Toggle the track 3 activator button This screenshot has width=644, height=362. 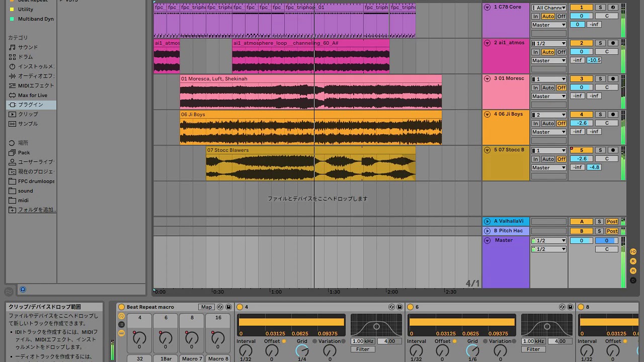point(582,79)
